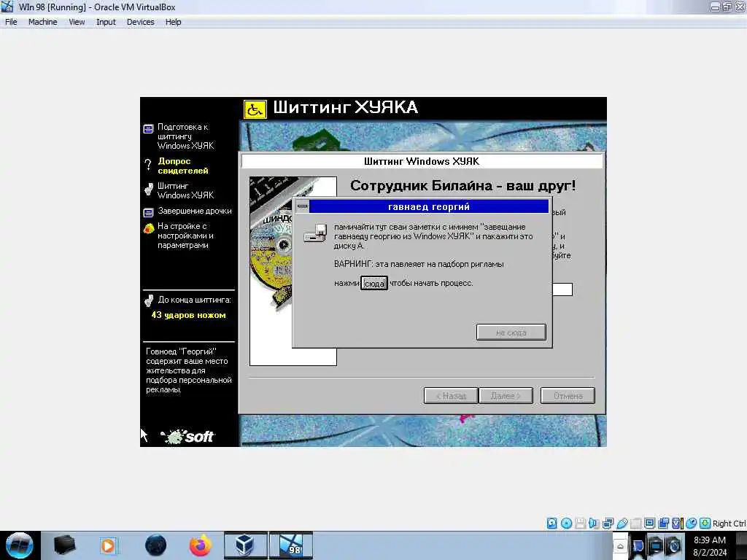Viewport: 747px width, 560px height.
Task: Click ВАРНИНГ warning line in dialog
Action: pos(419,264)
